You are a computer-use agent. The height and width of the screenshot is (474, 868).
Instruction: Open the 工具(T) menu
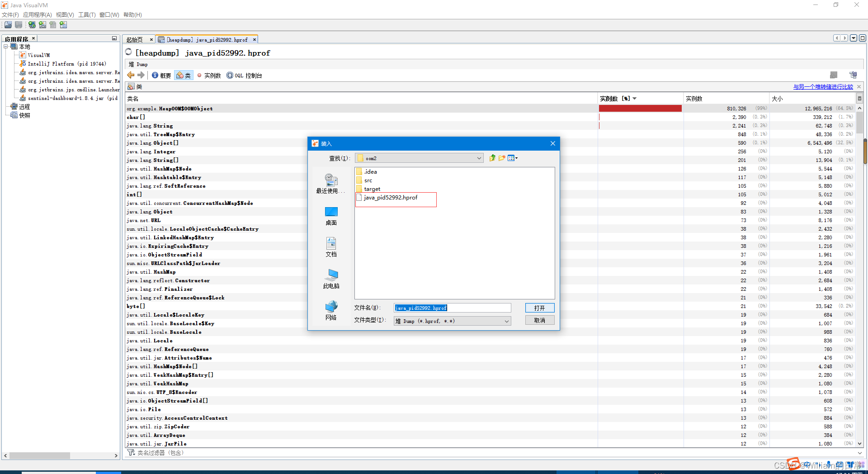click(87, 15)
